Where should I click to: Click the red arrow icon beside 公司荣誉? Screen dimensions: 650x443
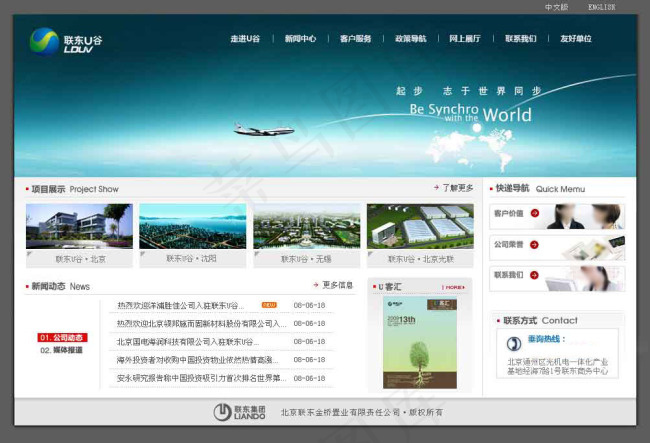point(534,244)
